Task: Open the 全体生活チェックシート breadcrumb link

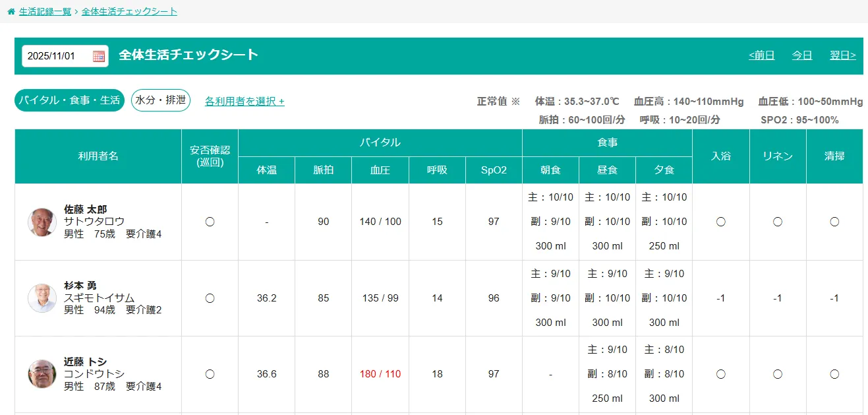Action: (x=129, y=12)
